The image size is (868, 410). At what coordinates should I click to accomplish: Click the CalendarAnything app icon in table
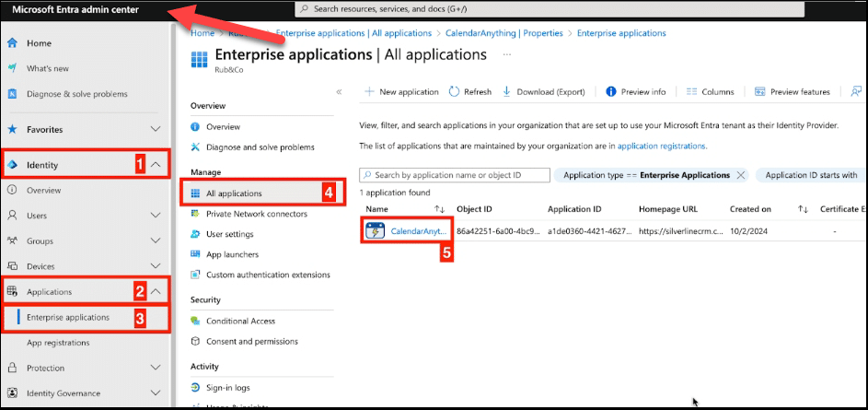click(x=376, y=231)
